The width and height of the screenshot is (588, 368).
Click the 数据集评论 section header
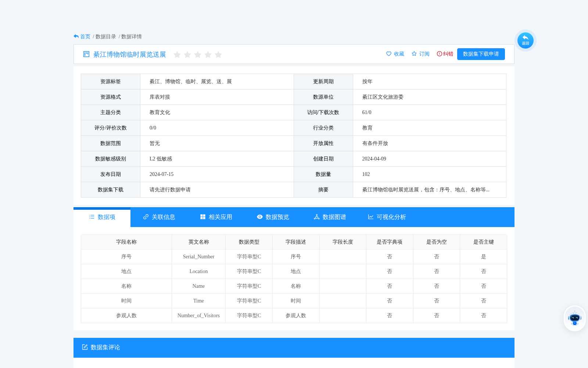[x=294, y=348]
